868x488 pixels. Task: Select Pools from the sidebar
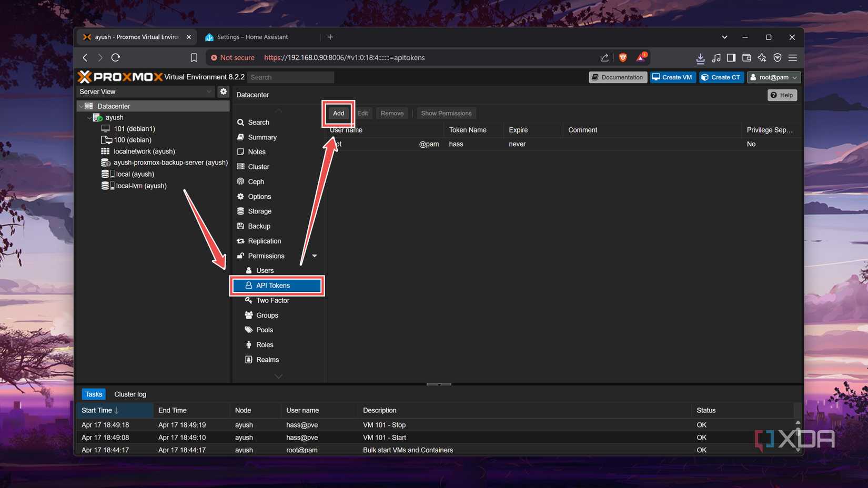click(264, 330)
